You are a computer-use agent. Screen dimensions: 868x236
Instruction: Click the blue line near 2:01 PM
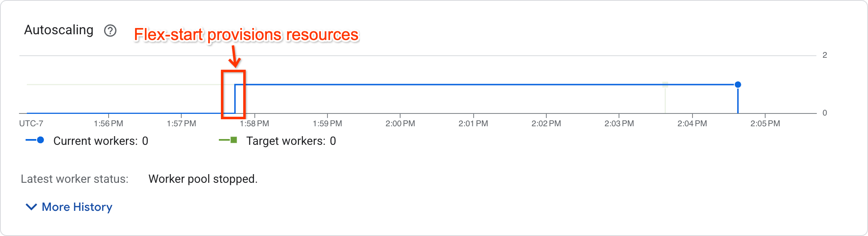pos(473,85)
